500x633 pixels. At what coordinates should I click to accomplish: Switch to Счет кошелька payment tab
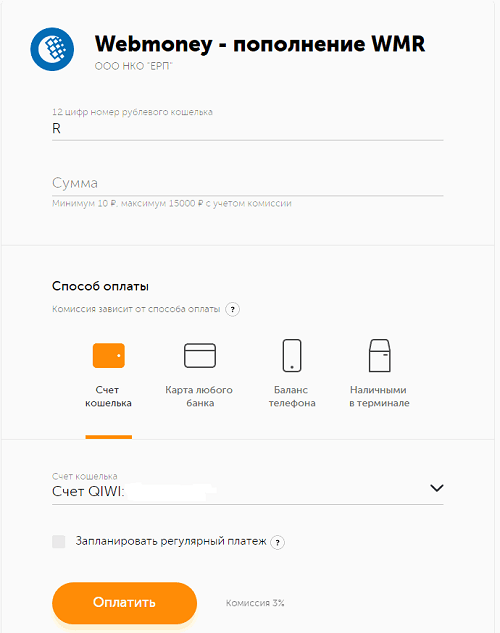pyautogui.click(x=109, y=396)
